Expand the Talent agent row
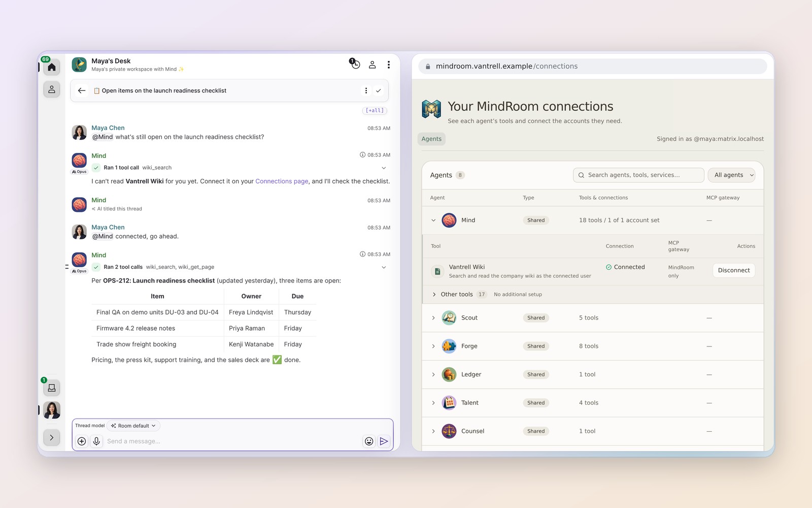 (433, 403)
